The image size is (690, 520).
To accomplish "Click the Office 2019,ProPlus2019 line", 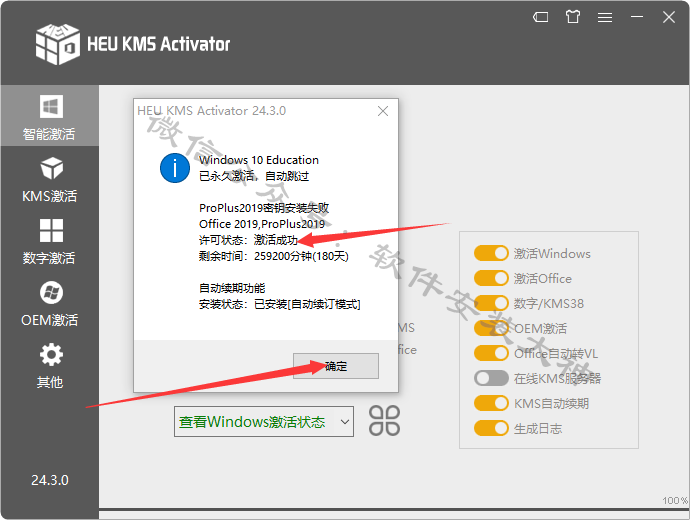I will pyautogui.click(x=262, y=224).
